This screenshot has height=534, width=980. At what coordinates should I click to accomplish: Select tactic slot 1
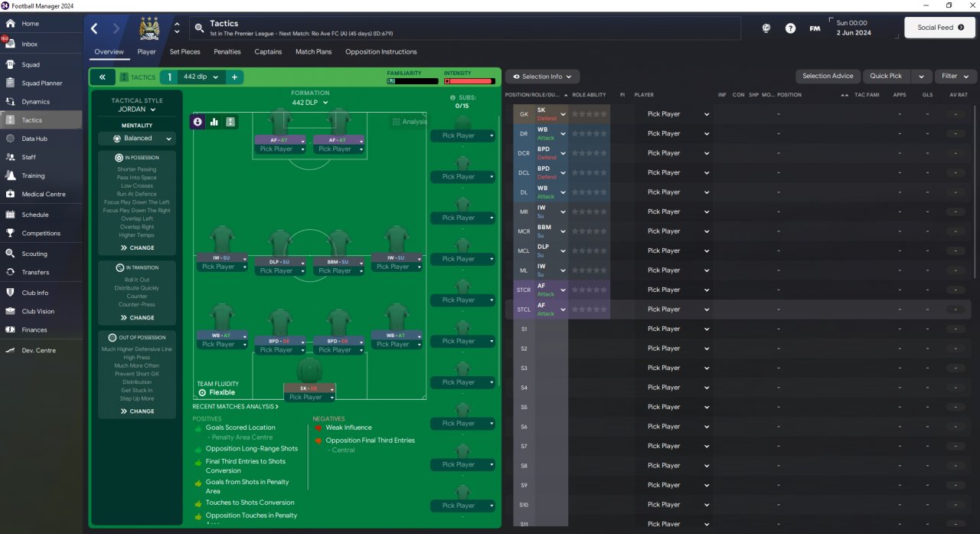click(169, 77)
